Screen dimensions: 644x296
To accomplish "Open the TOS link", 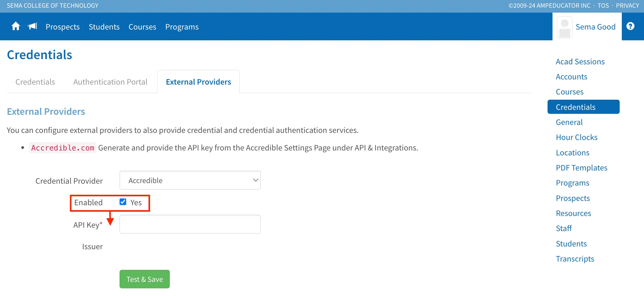I will tap(603, 6).
